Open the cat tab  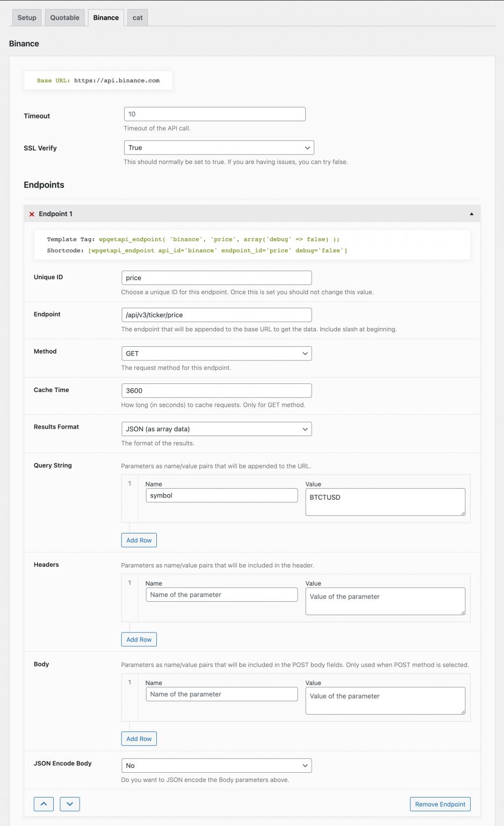pyautogui.click(x=137, y=17)
